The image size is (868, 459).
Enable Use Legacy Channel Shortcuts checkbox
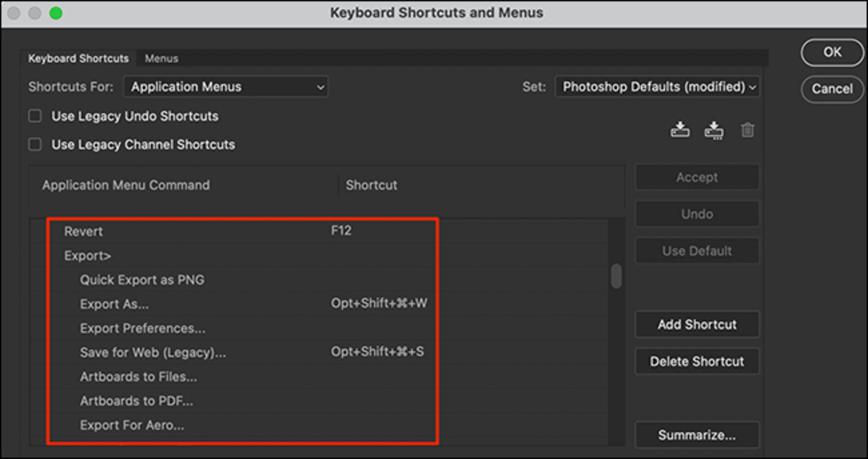[35, 145]
